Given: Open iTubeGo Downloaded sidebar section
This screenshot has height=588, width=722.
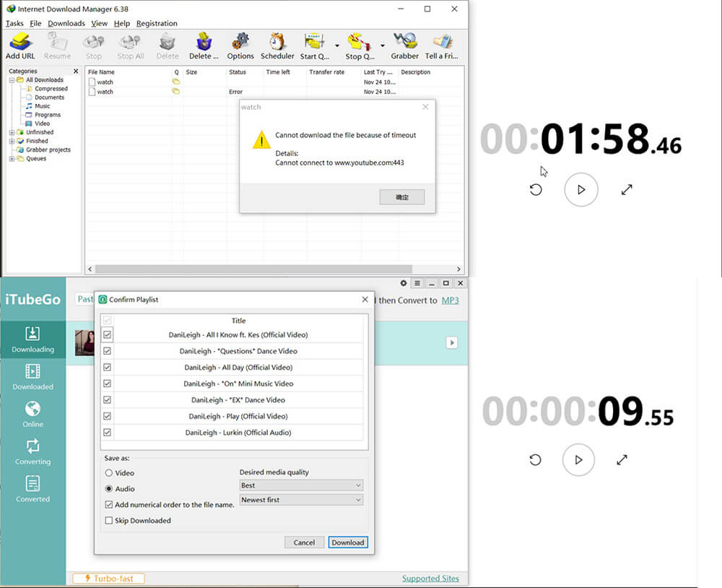Looking at the screenshot, I should point(32,376).
